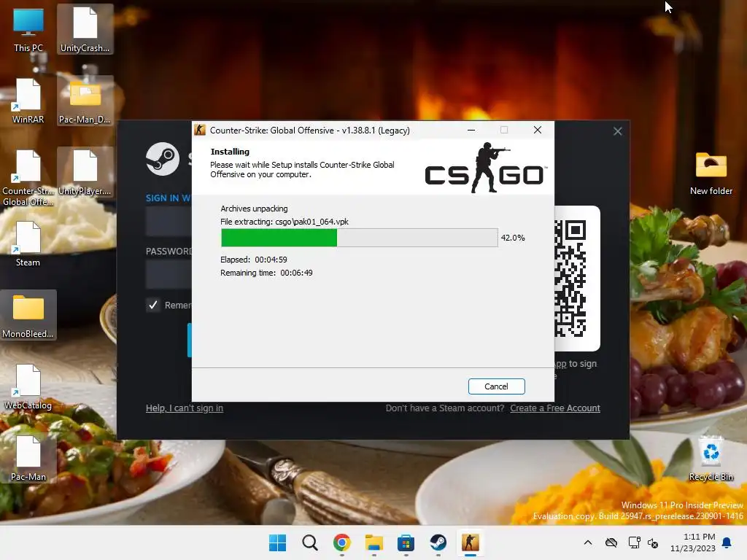This screenshot has width=747, height=560.
Task: Click the Steam password field
Action: [169, 274]
